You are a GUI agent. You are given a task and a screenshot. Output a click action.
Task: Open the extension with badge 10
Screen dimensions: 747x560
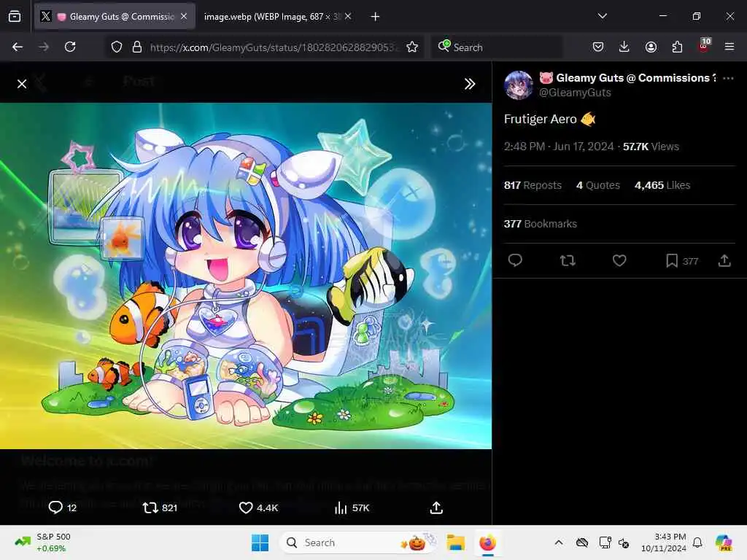pos(704,46)
